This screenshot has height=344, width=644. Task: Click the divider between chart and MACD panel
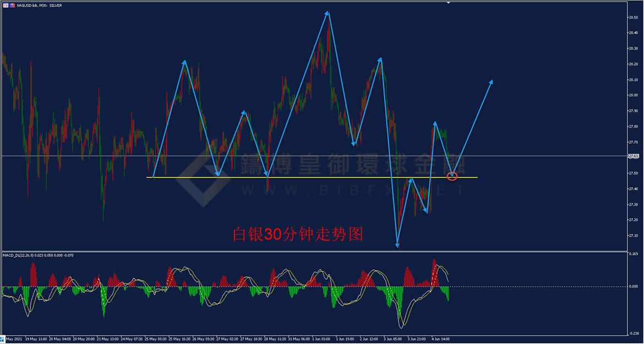click(x=314, y=252)
